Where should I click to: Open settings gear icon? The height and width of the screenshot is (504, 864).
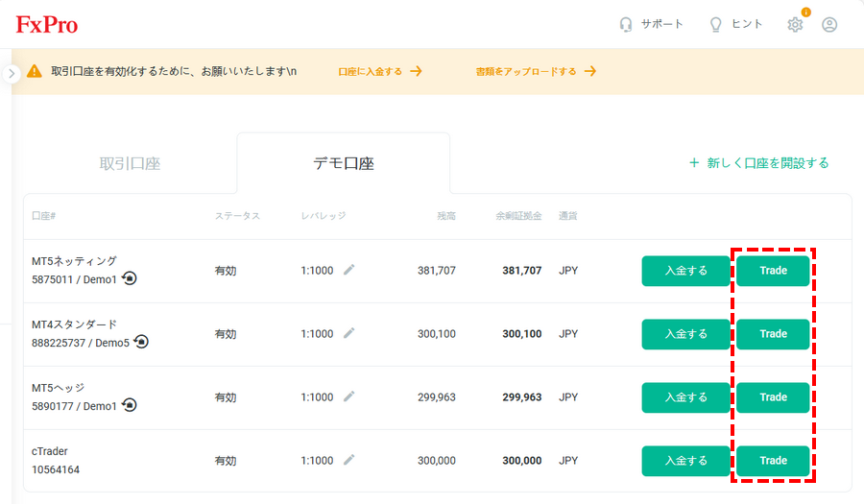tap(795, 24)
